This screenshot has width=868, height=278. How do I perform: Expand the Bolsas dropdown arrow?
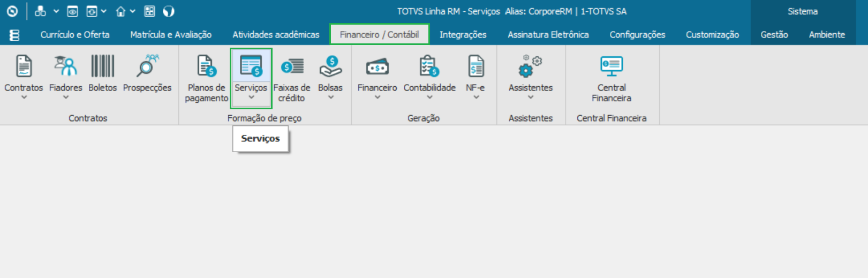click(330, 97)
